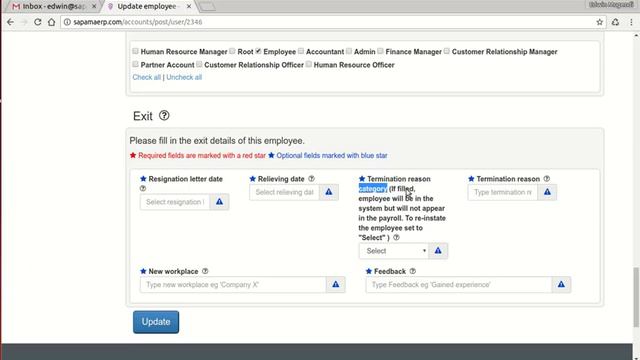Close the Update employee tab
This screenshot has height=360, width=640.
click(189, 7)
